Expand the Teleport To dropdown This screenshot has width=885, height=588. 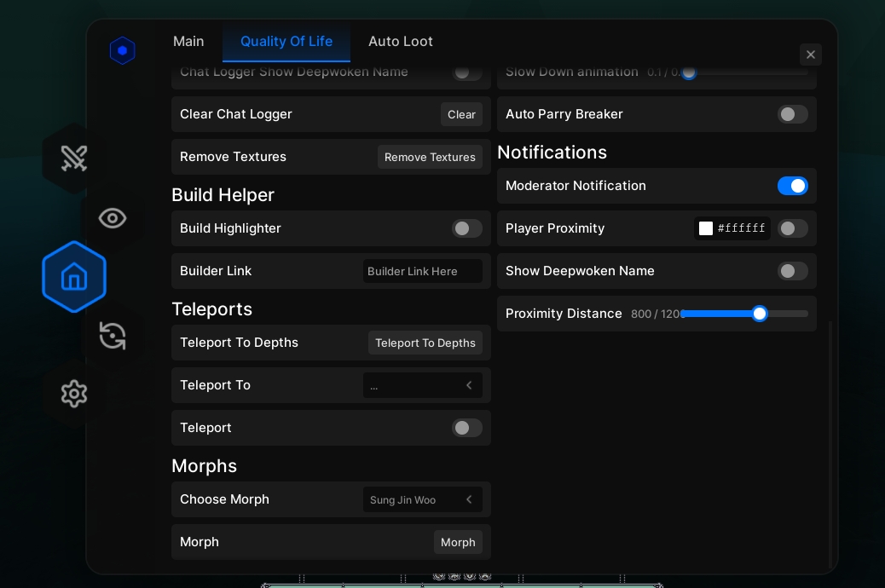click(x=424, y=385)
